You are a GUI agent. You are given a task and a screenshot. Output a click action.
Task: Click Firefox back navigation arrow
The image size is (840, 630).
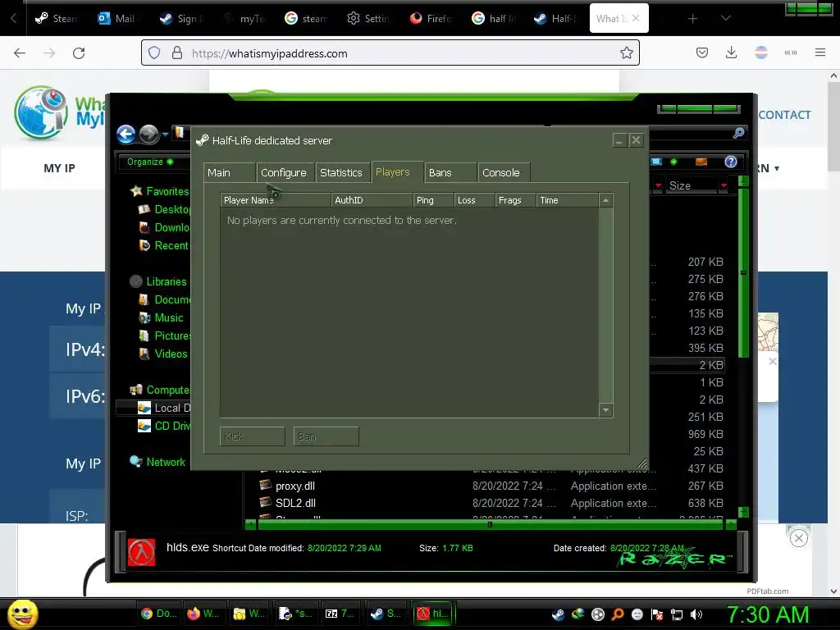20,53
